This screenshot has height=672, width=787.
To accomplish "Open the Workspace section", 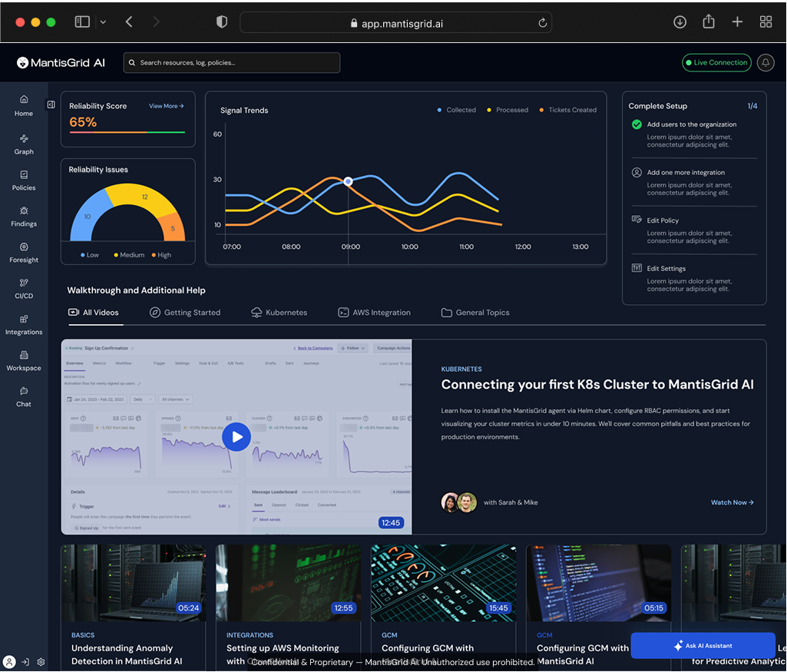I will tap(23, 362).
